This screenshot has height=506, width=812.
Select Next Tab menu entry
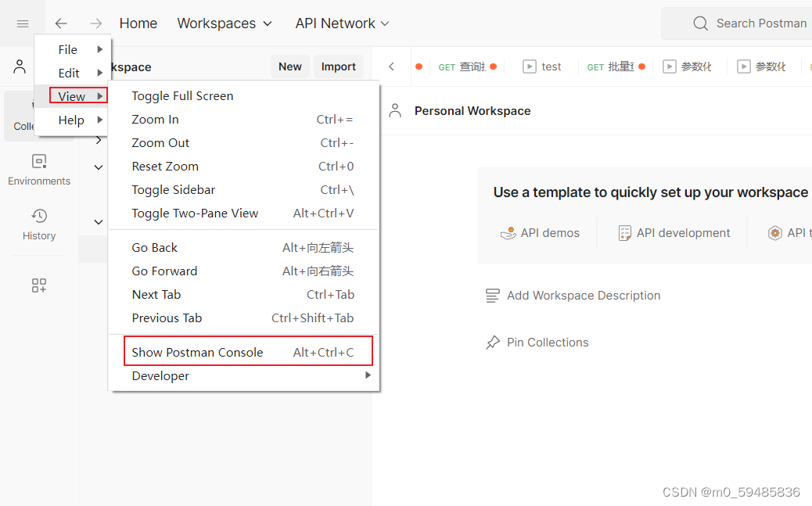[243, 295]
